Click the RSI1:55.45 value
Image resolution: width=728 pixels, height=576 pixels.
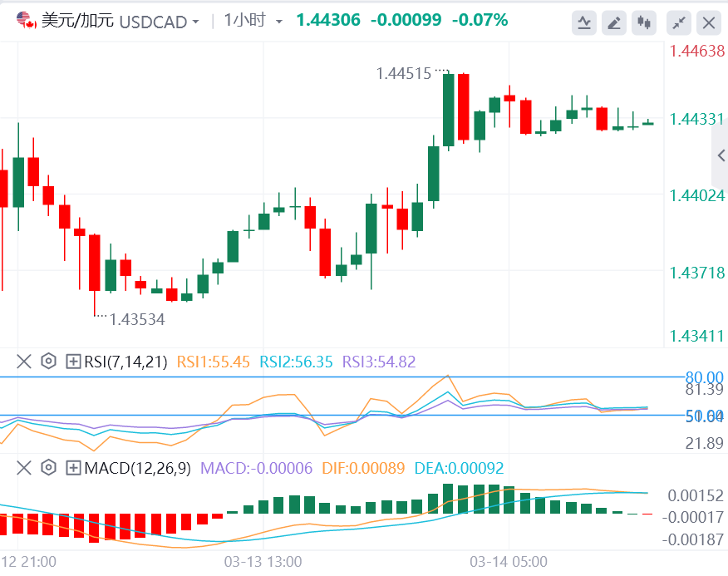[x=213, y=362]
